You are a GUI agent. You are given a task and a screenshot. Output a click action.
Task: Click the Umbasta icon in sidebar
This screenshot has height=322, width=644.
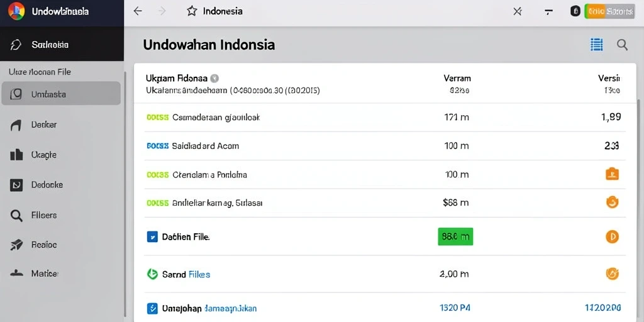tap(16, 94)
